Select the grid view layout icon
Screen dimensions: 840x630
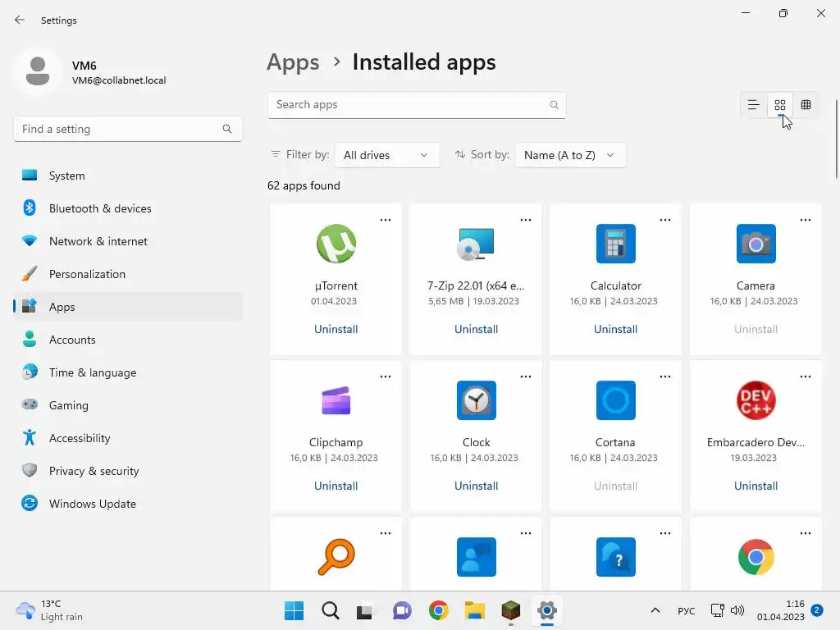pos(780,105)
